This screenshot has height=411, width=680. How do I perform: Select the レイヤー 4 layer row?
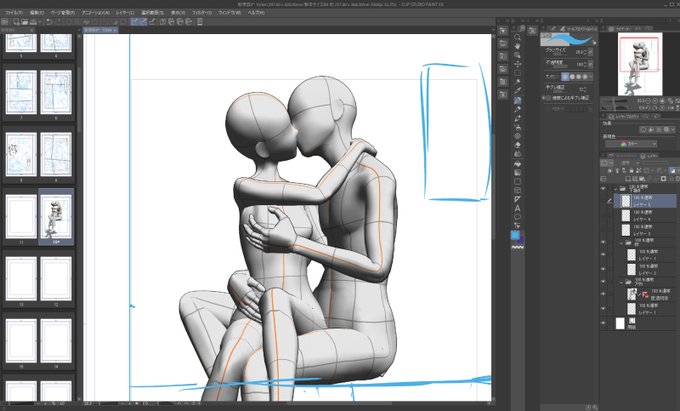644,215
